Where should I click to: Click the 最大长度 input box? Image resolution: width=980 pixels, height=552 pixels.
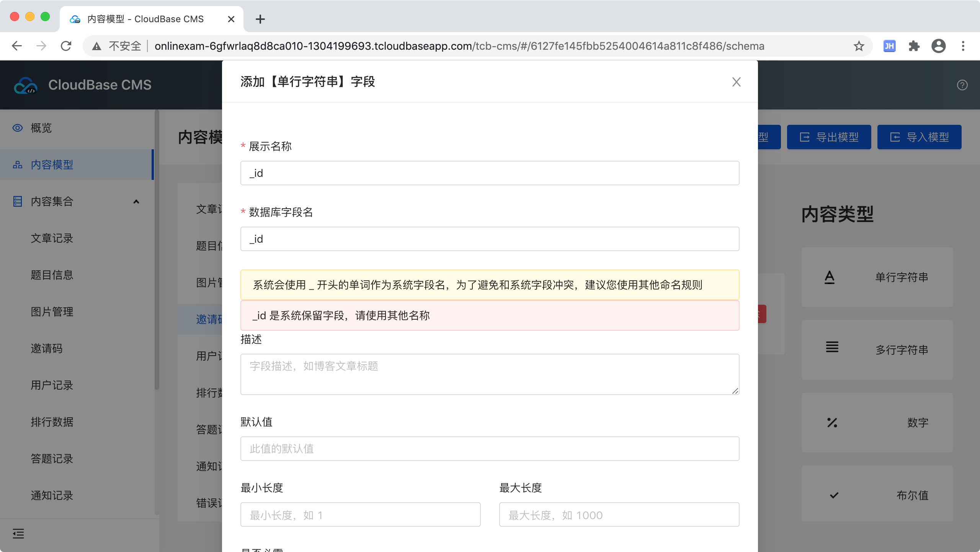tap(619, 515)
